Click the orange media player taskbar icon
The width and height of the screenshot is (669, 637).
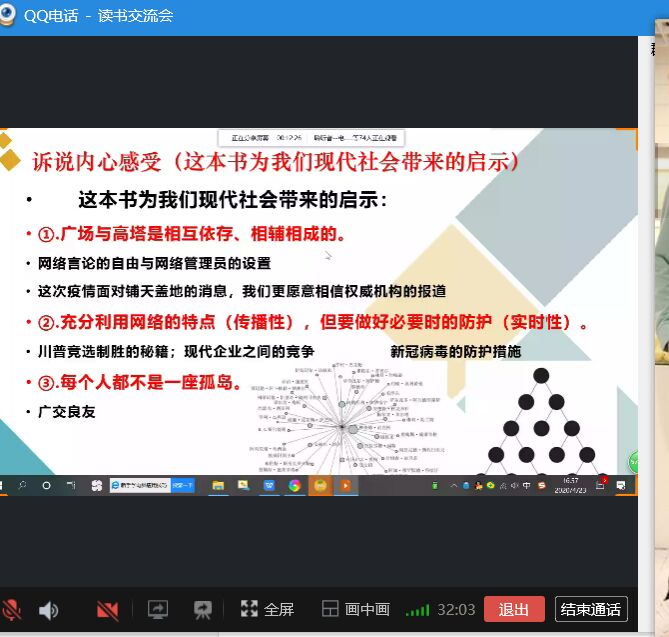click(x=346, y=485)
